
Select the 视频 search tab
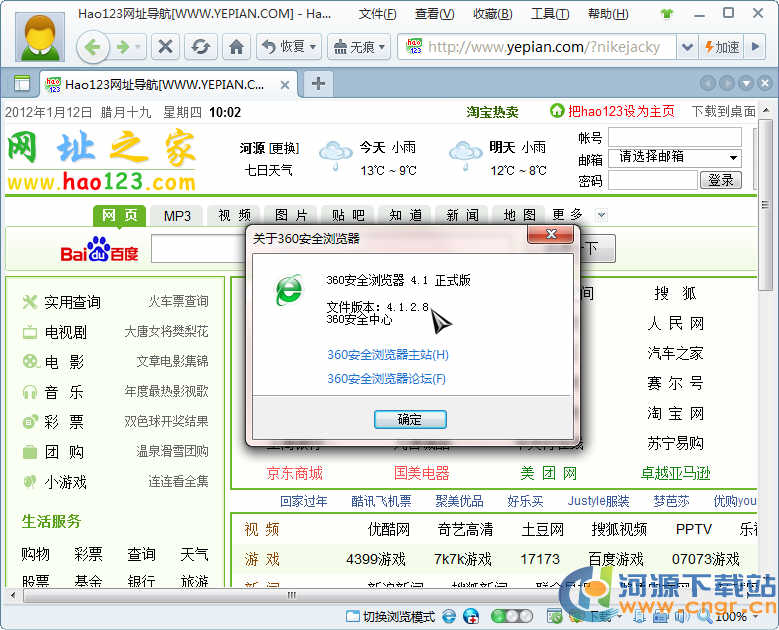(234, 216)
